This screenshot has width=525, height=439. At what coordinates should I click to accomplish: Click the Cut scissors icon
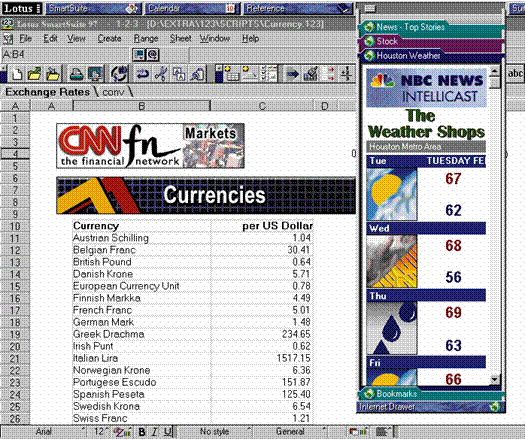pos(161,74)
